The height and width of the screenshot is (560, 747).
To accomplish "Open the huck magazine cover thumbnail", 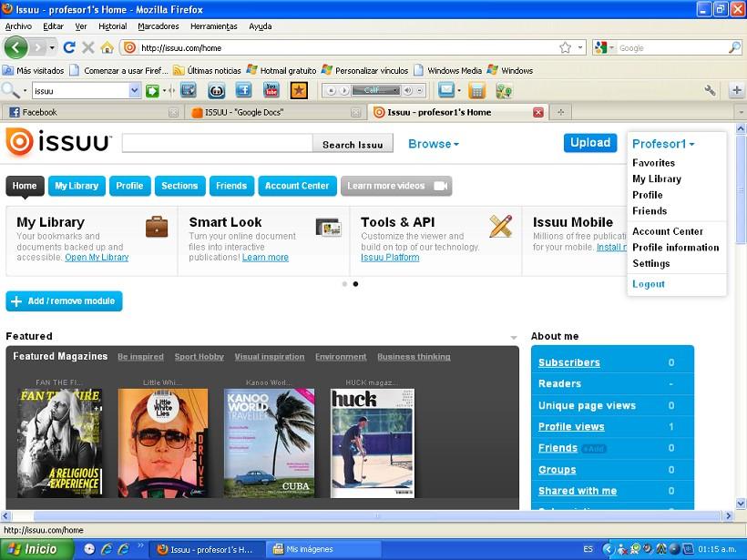I will pos(373,443).
